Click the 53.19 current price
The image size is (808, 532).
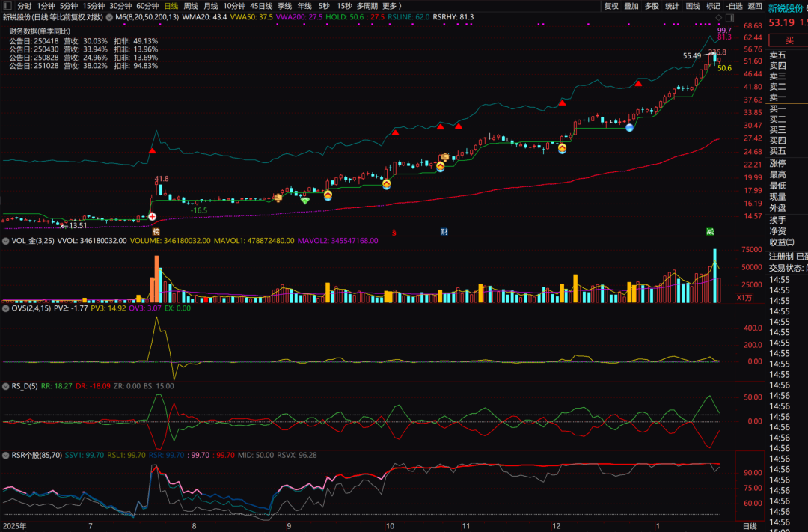tap(781, 22)
